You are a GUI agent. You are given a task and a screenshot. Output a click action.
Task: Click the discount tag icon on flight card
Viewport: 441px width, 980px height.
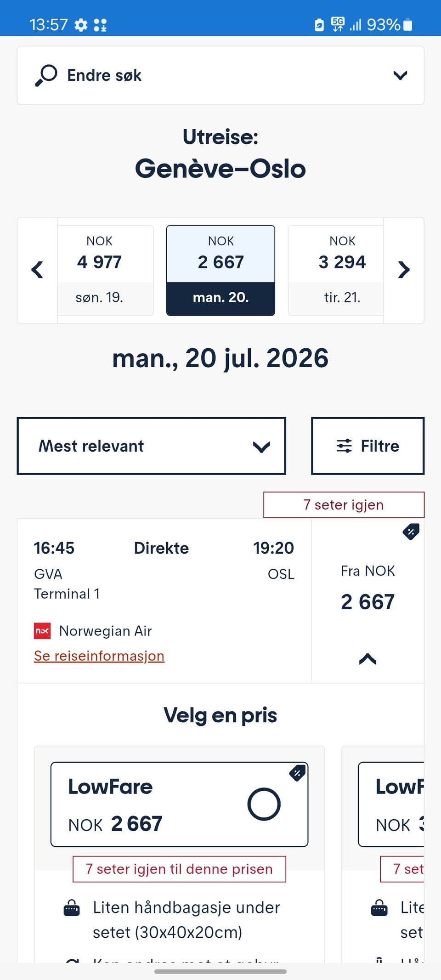pos(411,532)
